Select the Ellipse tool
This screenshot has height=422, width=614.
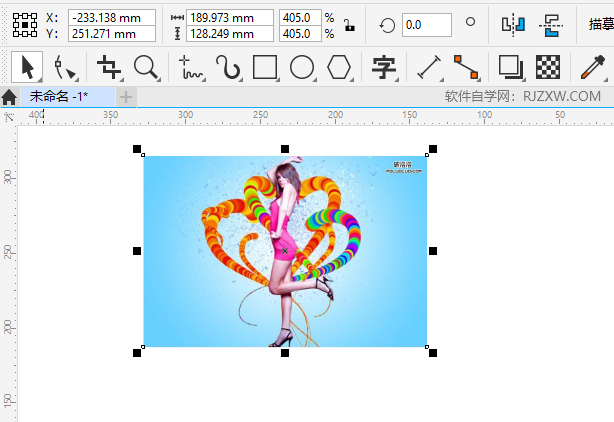click(x=302, y=67)
